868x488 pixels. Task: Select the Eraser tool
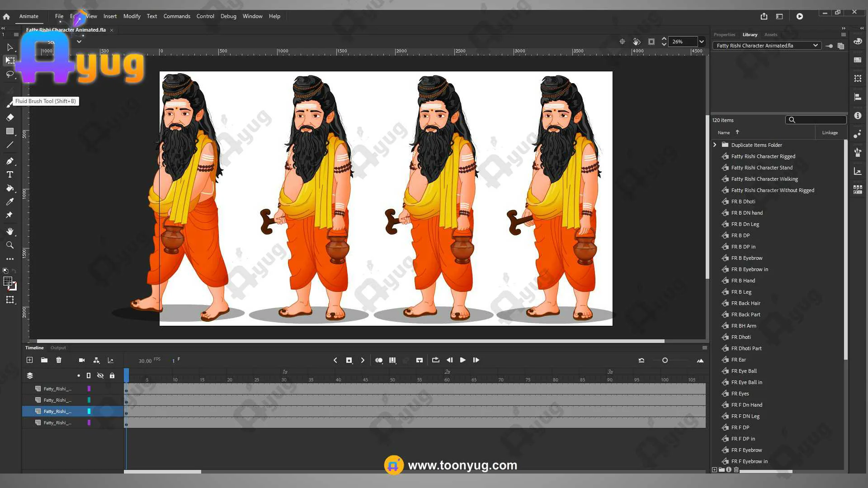(9, 117)
